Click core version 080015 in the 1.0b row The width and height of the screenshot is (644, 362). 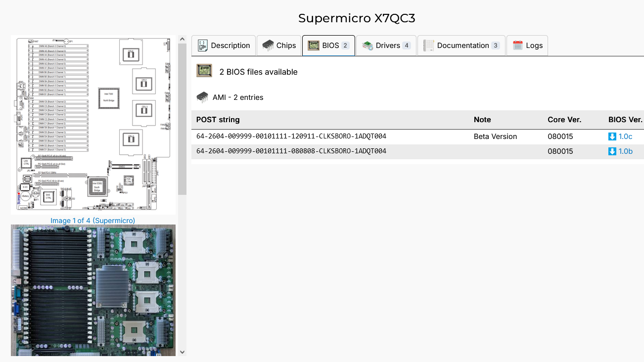coord(560,151)
